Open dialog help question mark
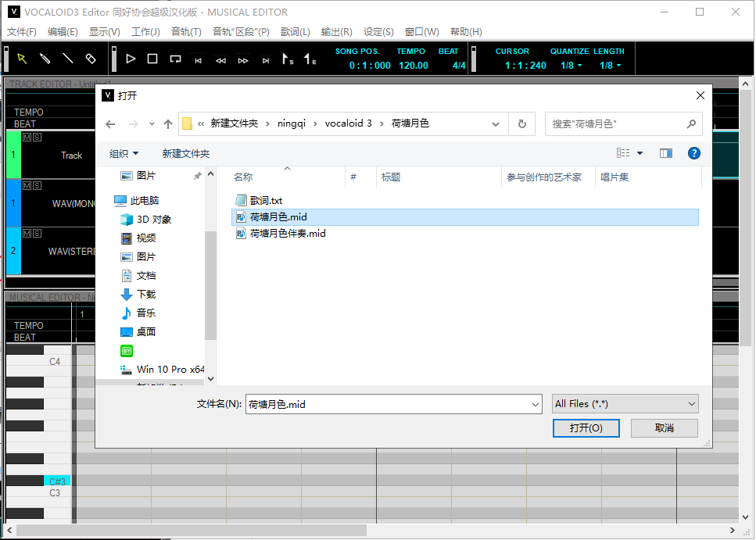Viewport: 756px width, 540px height. point(693,153)
